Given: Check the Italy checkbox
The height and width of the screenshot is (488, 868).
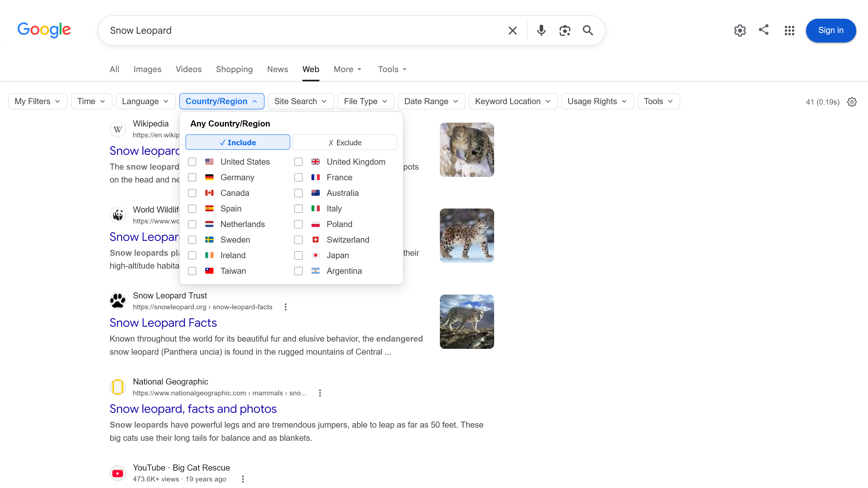Looking at the screenshot, I should 298,209.
